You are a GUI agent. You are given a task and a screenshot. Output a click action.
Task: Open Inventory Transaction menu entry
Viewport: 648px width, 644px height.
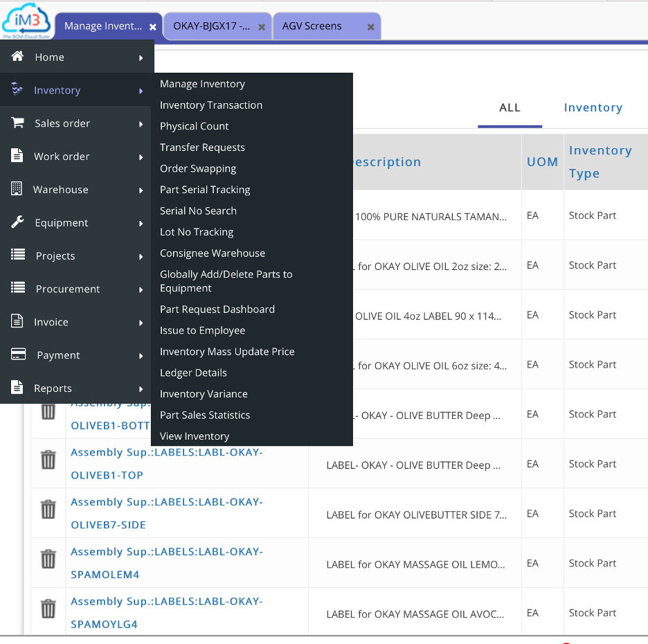[x=211, y=105]
